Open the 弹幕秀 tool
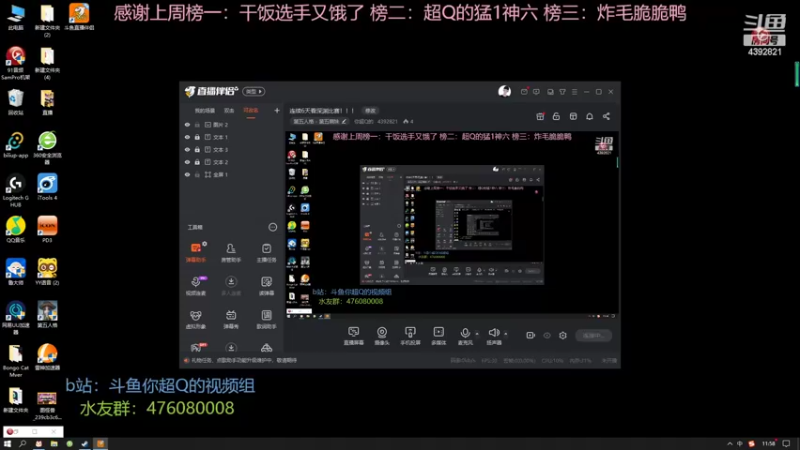Screen dimensions: 800x450 tap(231, 319)
